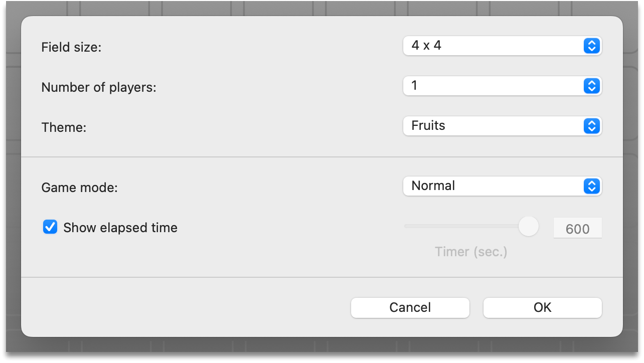Open the Normal game mode dropdown
This screenshot has width=644, height=363.
tap(494, 187)
